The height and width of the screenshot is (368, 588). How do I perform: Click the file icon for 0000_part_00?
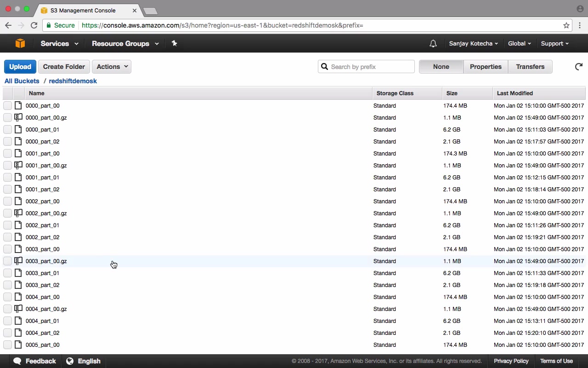click(x=18, y=105)
